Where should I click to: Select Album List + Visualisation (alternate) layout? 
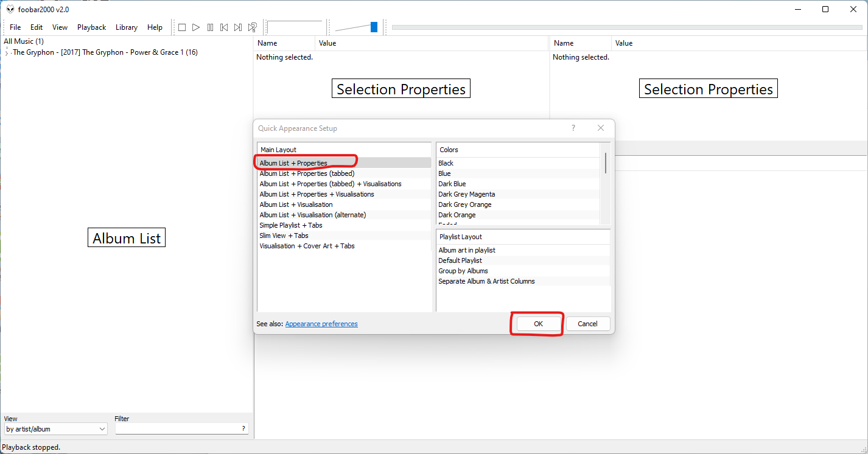[344, 215]
